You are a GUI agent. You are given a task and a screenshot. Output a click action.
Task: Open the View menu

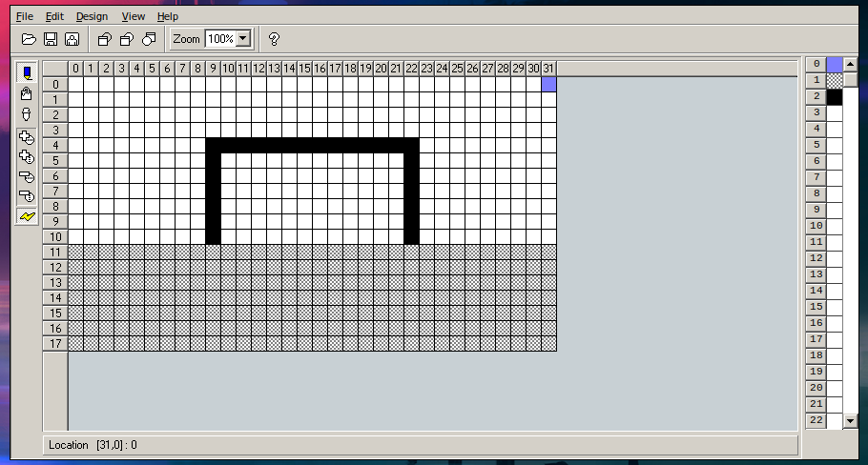tap(134, 16)
